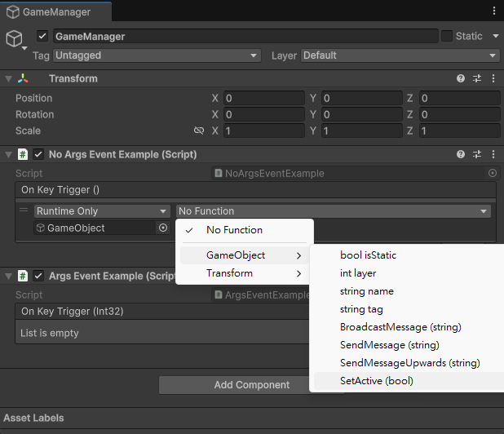
Task: Disable No Args Event Example script checkbox
Action: (38, 154)
